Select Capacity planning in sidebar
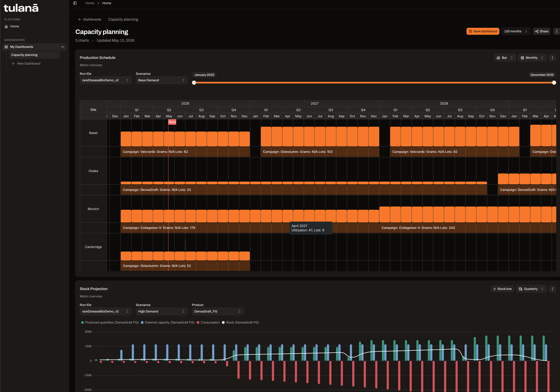Viewport: 560px width, 392px height. [x=35, y=55]
